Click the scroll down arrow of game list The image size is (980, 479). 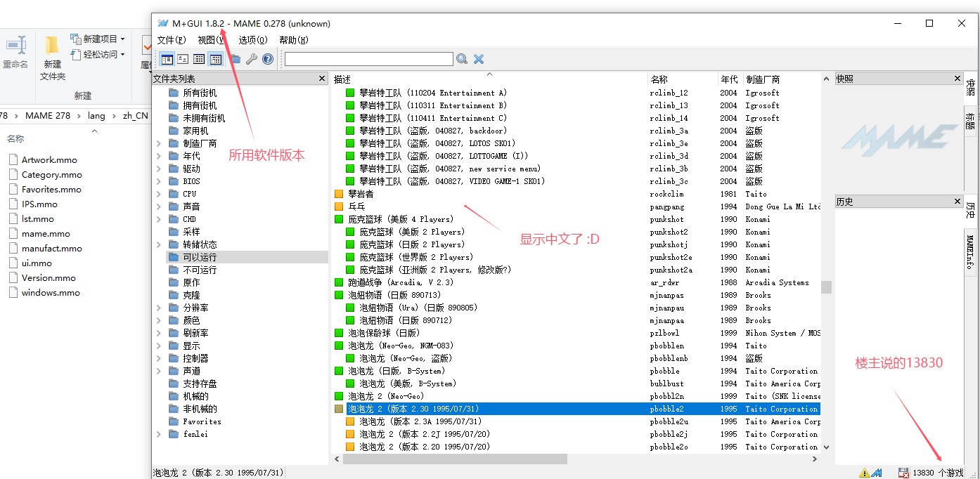[x=826, y=447]
